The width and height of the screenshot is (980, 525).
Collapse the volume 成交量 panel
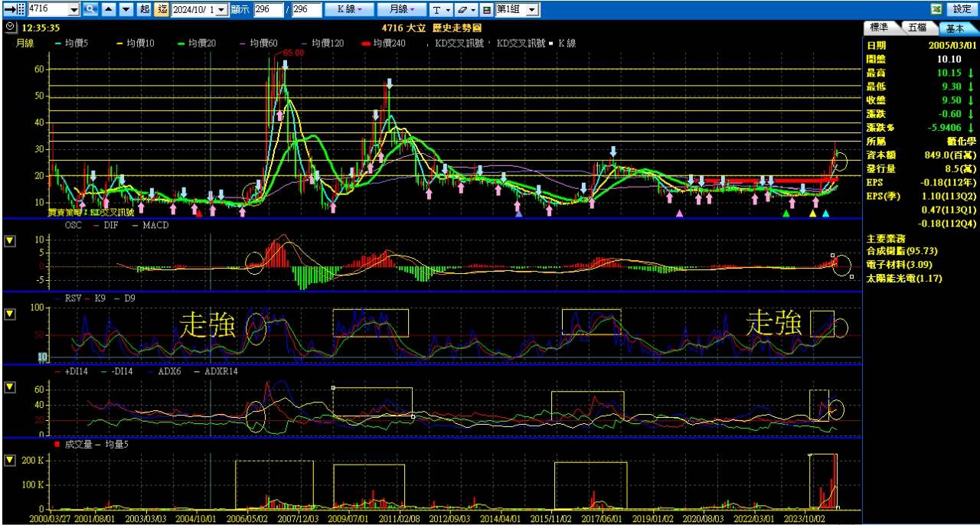pos(10,460)
